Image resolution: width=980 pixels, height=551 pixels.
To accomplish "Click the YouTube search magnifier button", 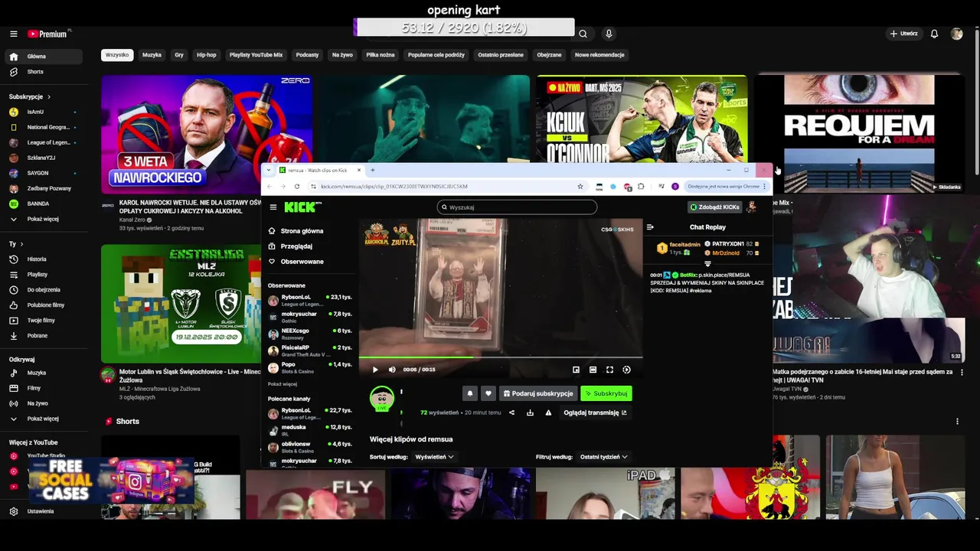I will pos(583,34).
